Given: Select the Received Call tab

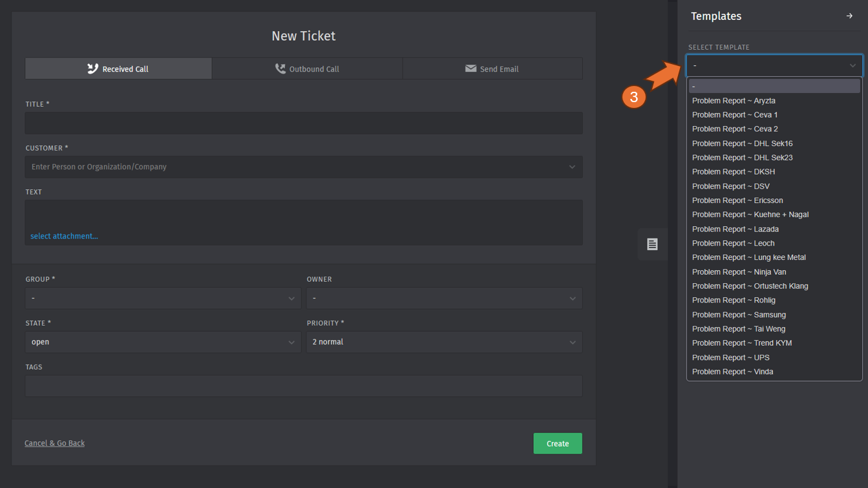Looking at the screenshot, I should 118,69.
